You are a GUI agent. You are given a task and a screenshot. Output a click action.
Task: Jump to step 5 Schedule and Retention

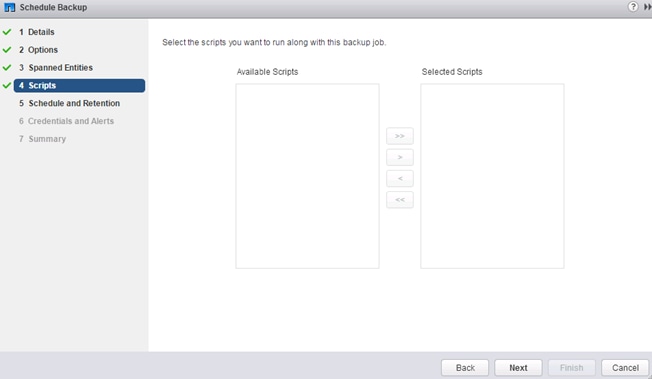click(69, 103)
